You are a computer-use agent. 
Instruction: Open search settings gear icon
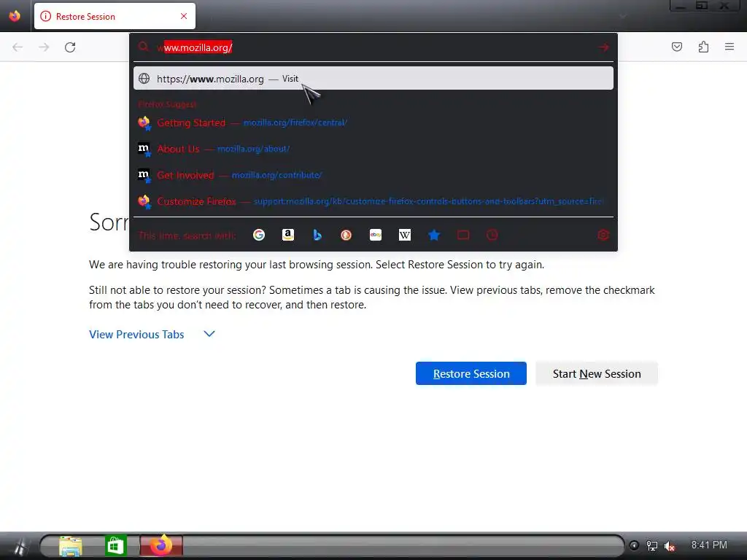(603, 235)
